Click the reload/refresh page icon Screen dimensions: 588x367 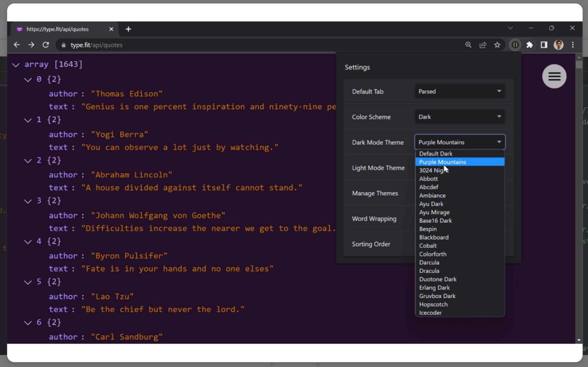point(46,45)
